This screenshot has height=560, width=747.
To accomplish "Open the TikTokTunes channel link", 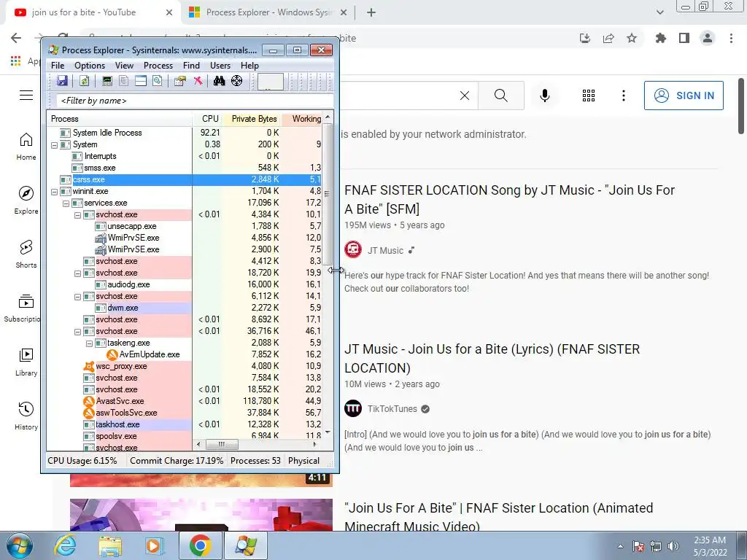I will click(x=392, y=408).
